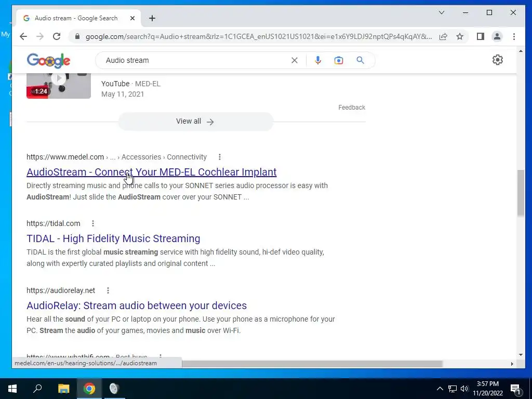
Task: Click the Feedback link
Action: coord(352,108)
